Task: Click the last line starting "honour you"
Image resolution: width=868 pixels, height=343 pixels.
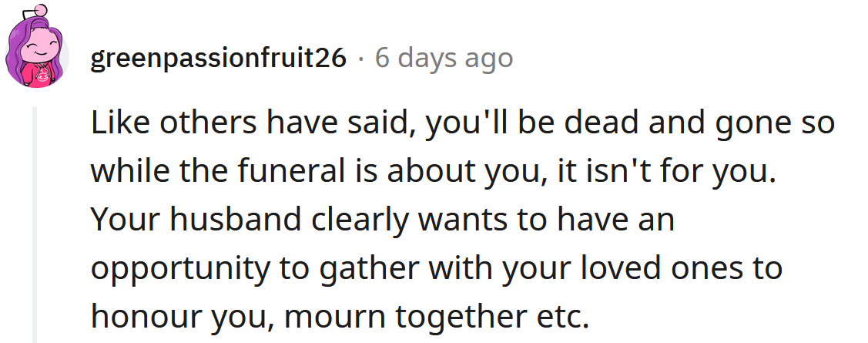Action: click(x=334, y=316)
